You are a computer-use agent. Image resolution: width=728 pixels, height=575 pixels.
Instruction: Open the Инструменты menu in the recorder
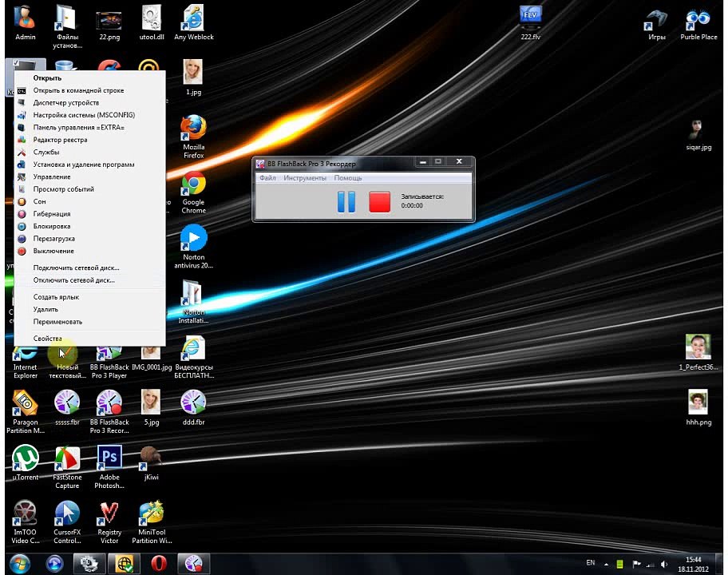coord(305,178)
